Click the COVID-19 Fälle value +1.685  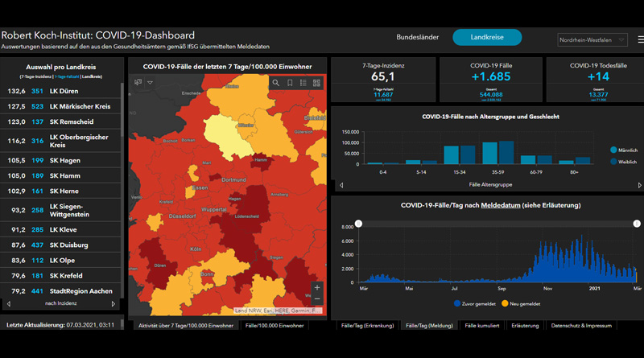click(491, 76)
